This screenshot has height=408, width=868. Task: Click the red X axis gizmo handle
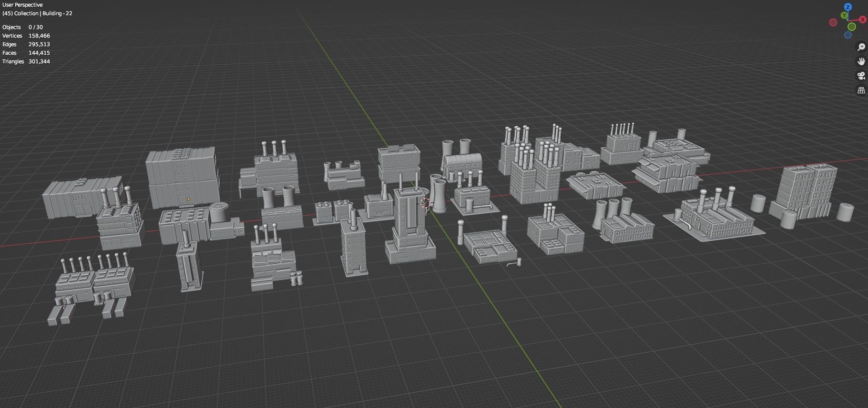[x=863, y=20]
